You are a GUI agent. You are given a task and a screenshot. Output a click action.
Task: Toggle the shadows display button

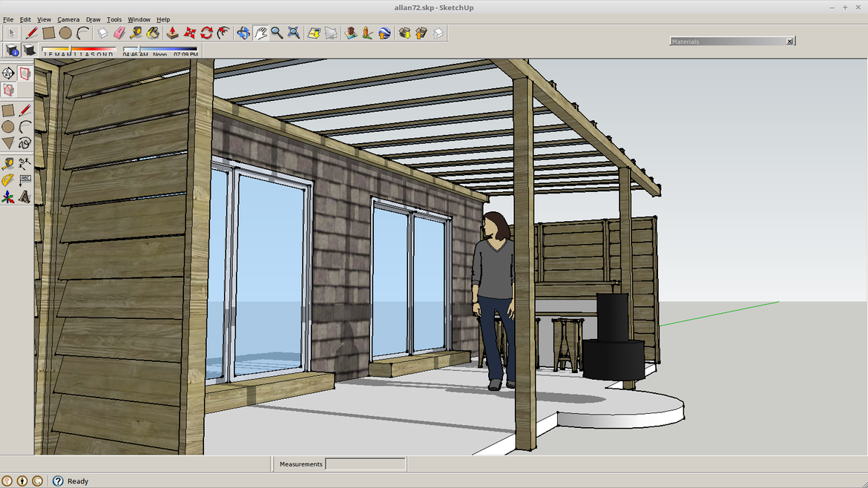[x=29, y=50]
